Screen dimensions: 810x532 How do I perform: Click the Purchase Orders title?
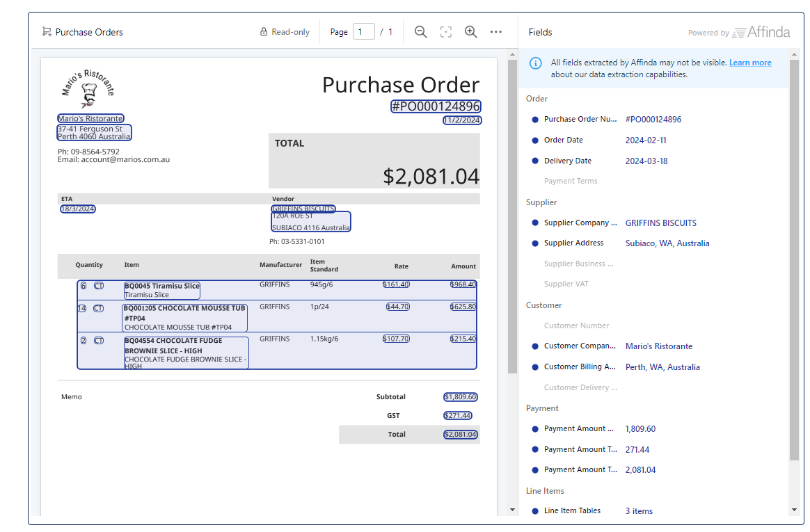point(89,32)
